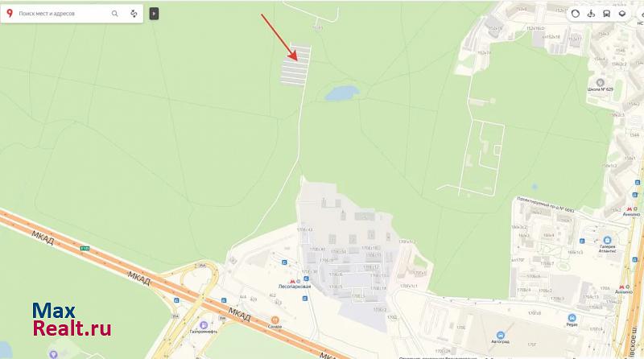Open the route builder icon

coord(134,14)
